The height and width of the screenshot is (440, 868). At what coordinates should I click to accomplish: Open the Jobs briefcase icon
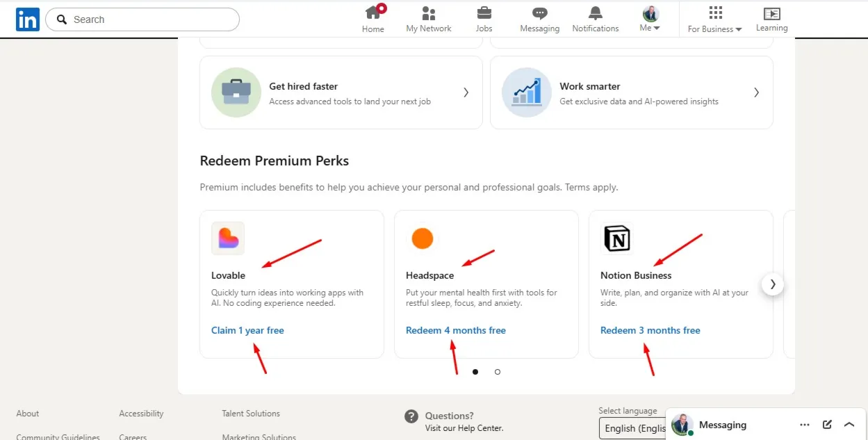pos(484,13)
